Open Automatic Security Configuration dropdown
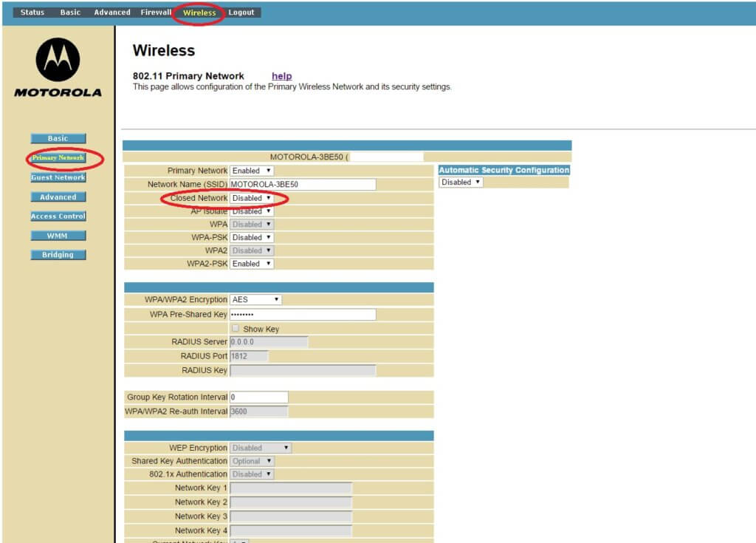Screen dimensions: 756x543 click(x=461, y=182)
